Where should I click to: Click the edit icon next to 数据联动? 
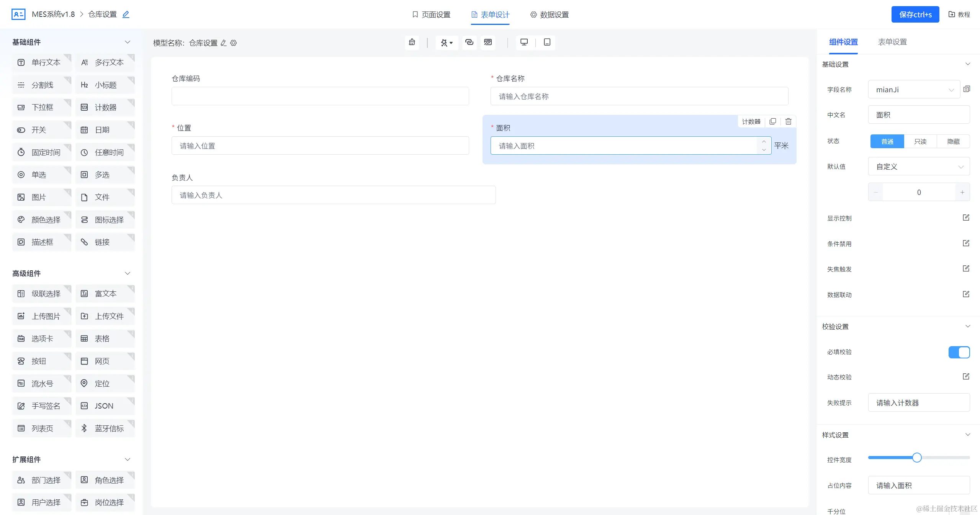pos(966,294)
